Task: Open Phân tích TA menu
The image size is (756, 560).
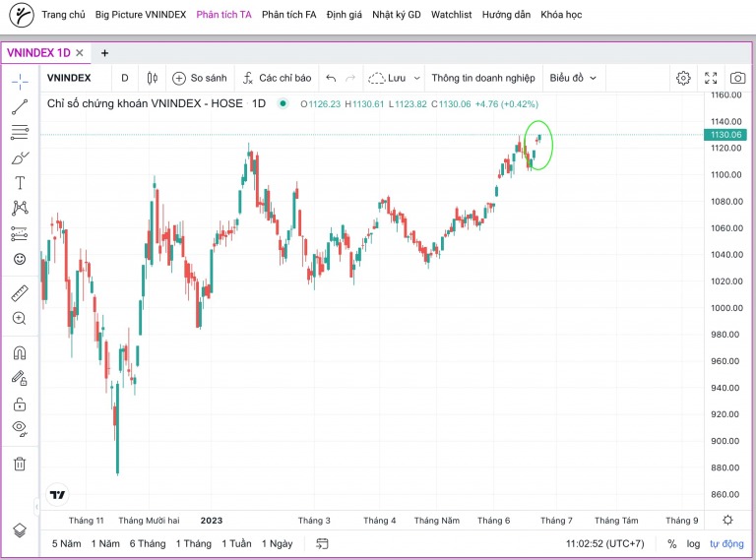Action: click(223, 15)
